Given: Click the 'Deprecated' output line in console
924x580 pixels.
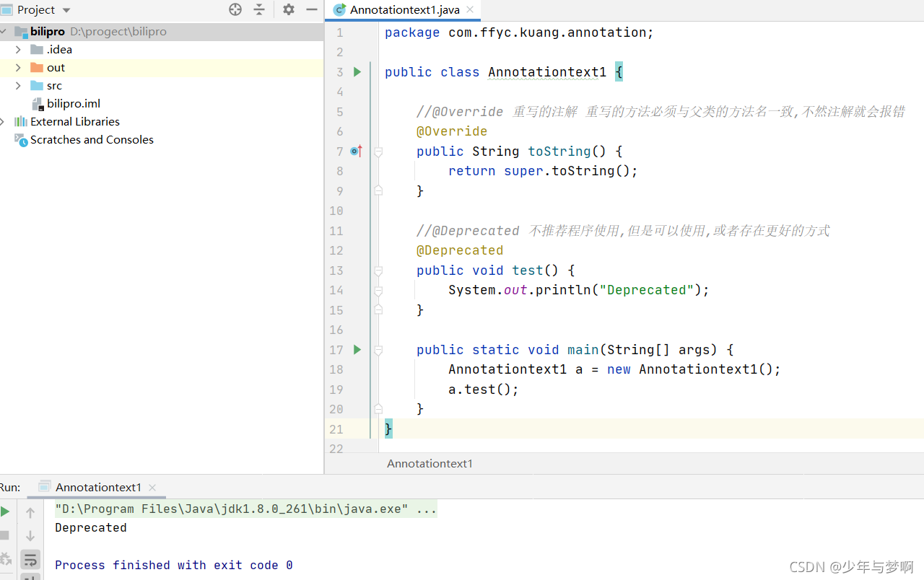Looking at the screenshot, I should pyautogui.click(x=91, y=528).
